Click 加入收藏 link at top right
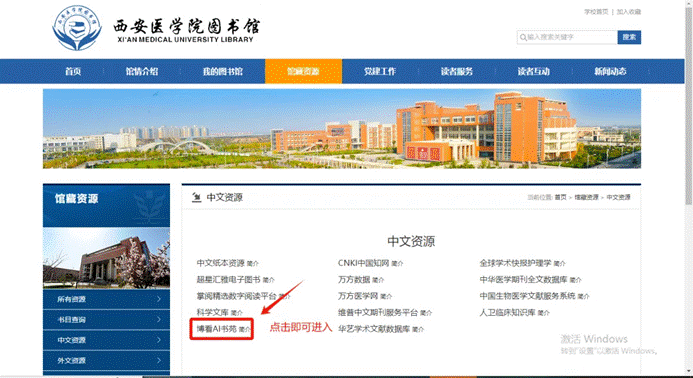 pyautogui.click(x=628, y=11)
